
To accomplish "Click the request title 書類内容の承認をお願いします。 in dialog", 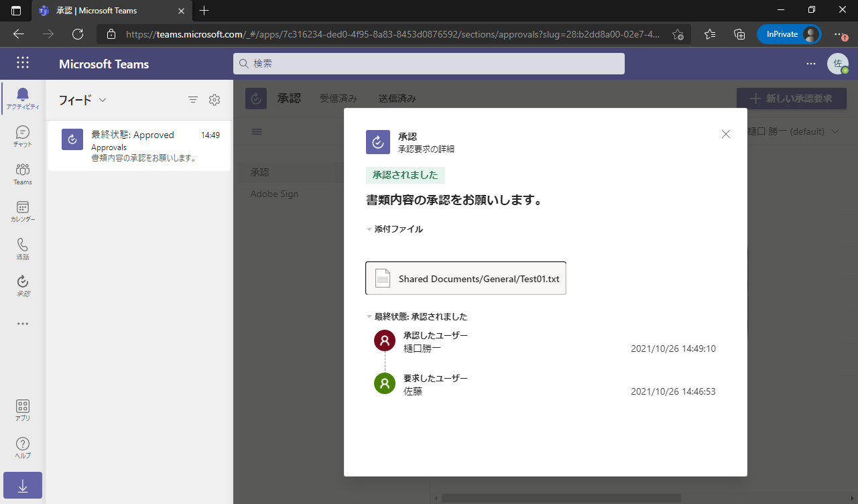I will point(454,200).
